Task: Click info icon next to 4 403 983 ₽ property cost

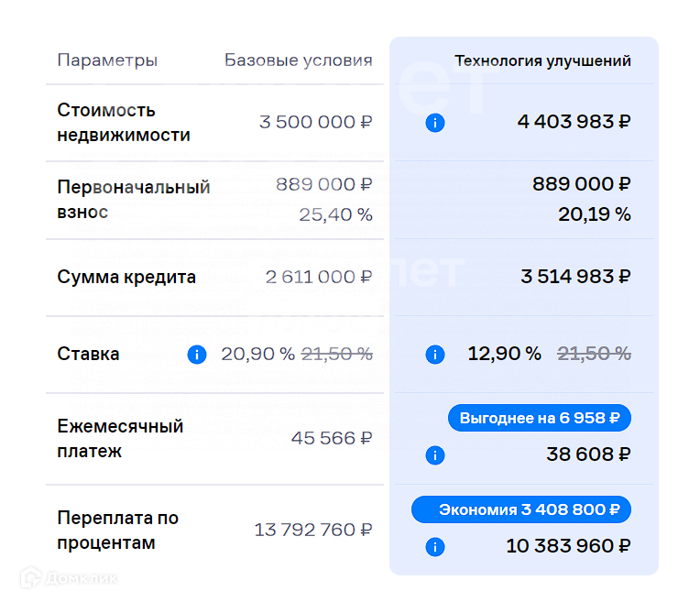Action: click(435, 123)
